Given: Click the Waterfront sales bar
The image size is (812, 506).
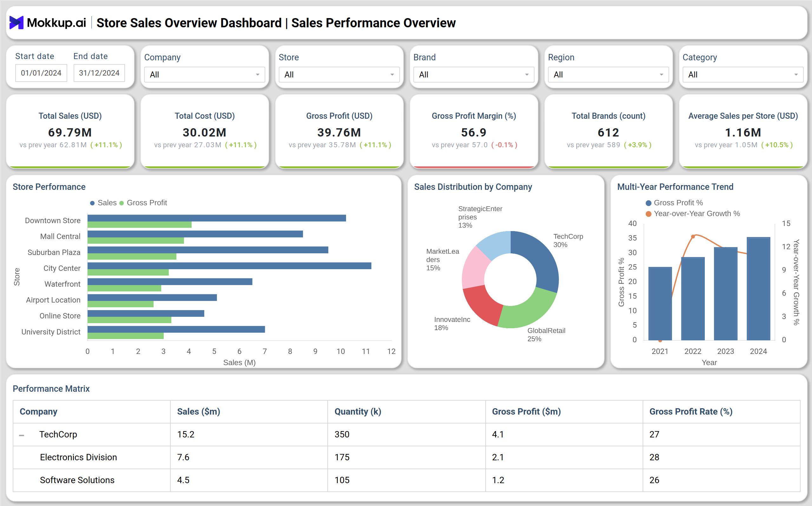Looking at the screenshot, I should (170, 282).
